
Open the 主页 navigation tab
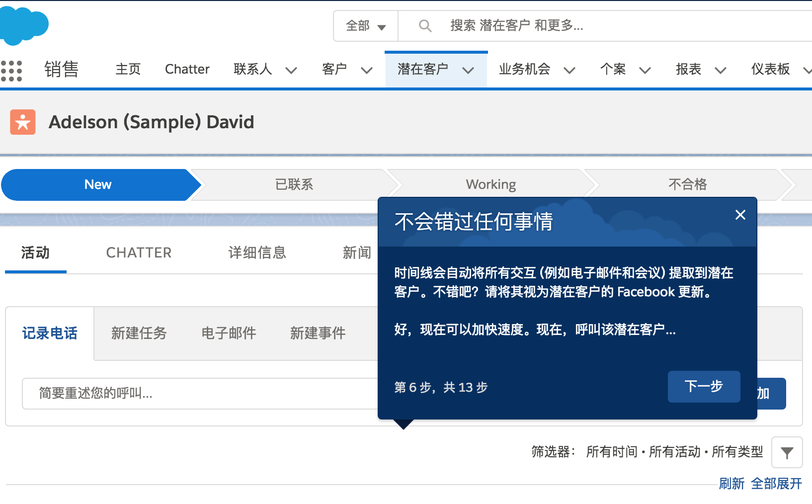click(128, 69)
